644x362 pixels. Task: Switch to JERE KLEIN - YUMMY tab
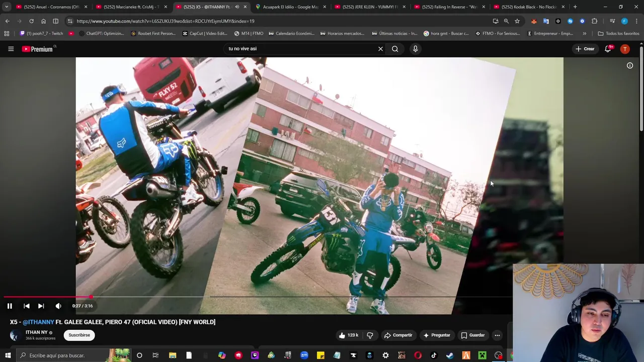[x=371, y=7]
